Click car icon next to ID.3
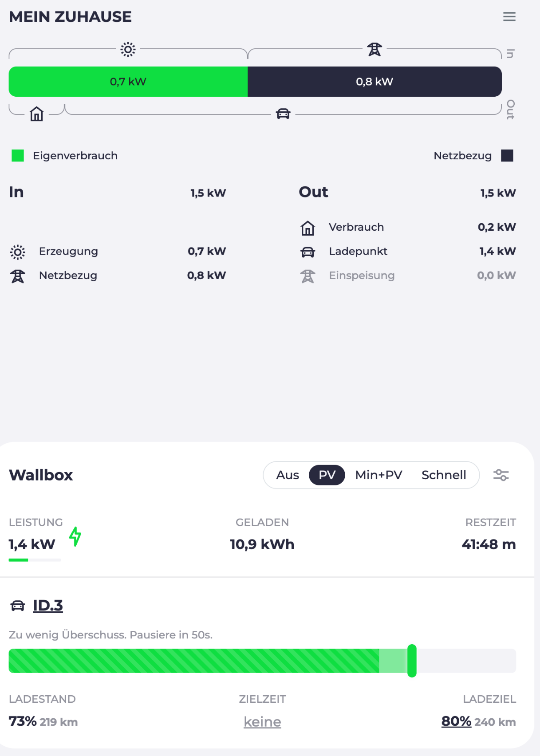This screenshot has width=540, height=756. [18, 606]
